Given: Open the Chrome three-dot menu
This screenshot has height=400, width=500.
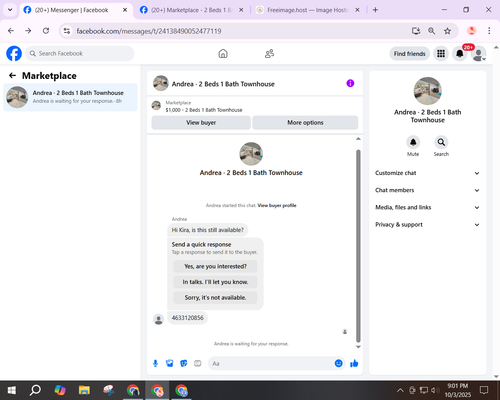Looking at the screenshot, I should pos(489,31).
